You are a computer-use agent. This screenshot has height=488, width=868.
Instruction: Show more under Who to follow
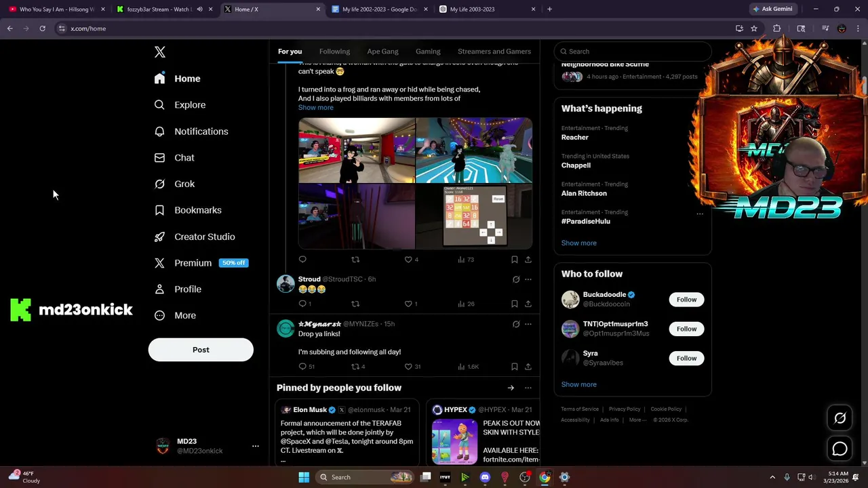point(579,384)
